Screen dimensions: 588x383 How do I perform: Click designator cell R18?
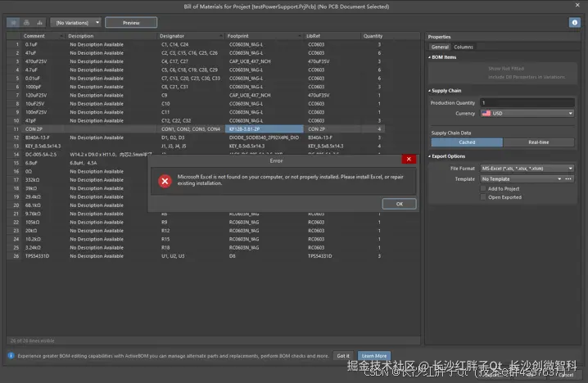192,247
